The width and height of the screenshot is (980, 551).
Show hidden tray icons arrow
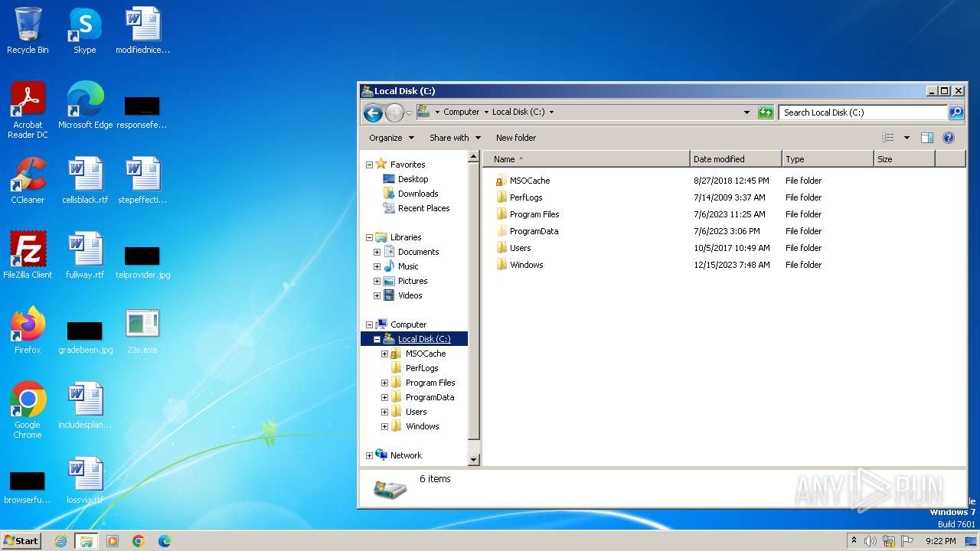[x=854, y=541]
